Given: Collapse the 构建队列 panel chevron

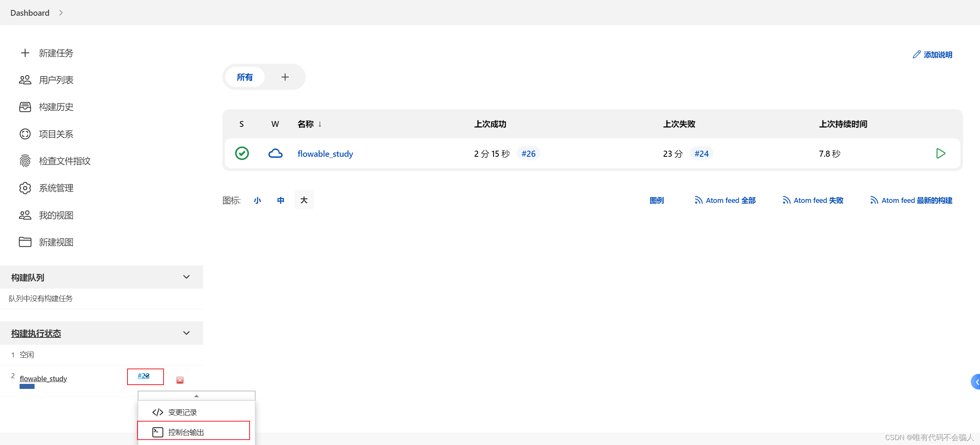Looking at the screenshot, I should pos(187,277).
